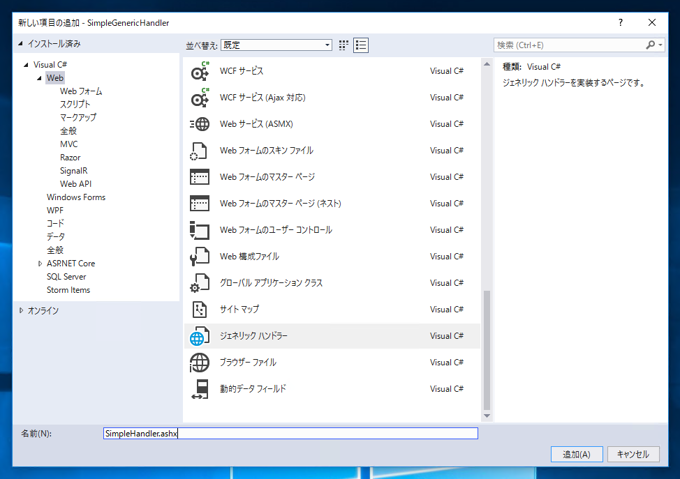Select the WCF サービス template icon
Screen dimensions: 680x479
coord(199,72)
